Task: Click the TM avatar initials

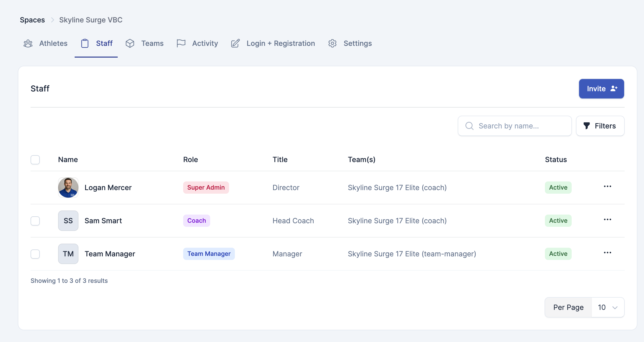Action: [x=68, y=254]
